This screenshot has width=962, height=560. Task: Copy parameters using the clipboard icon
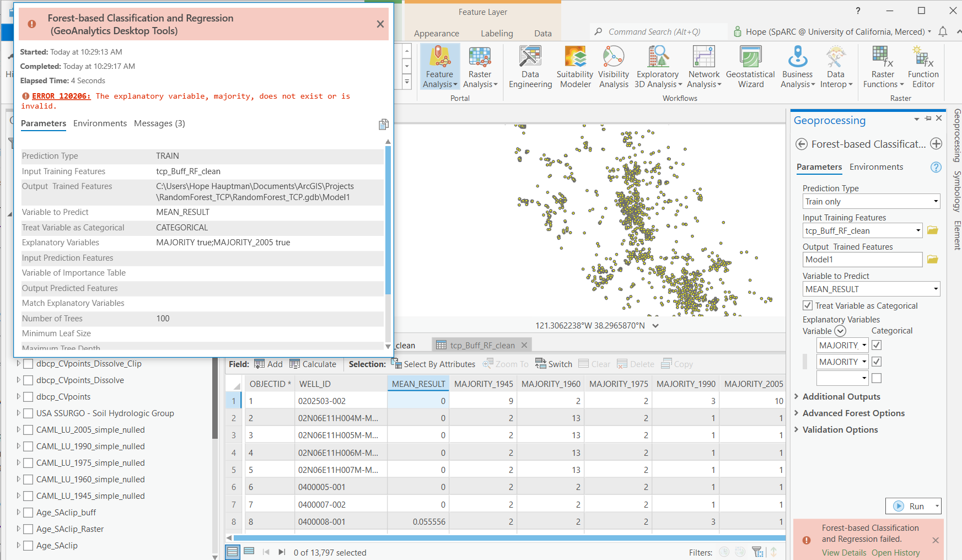384,125
